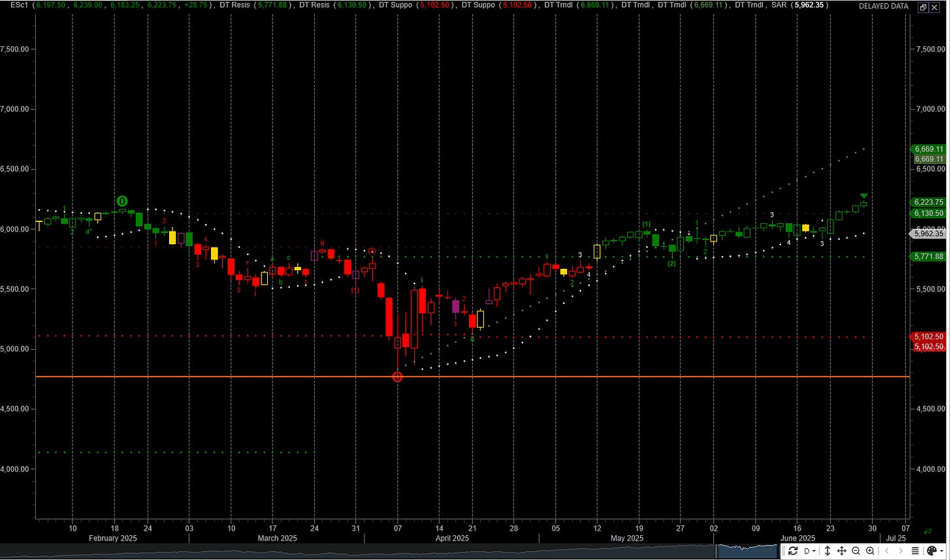Click the color palette icon
The height and width of the screenshot is (560, 951).
(x=932, y=551)
